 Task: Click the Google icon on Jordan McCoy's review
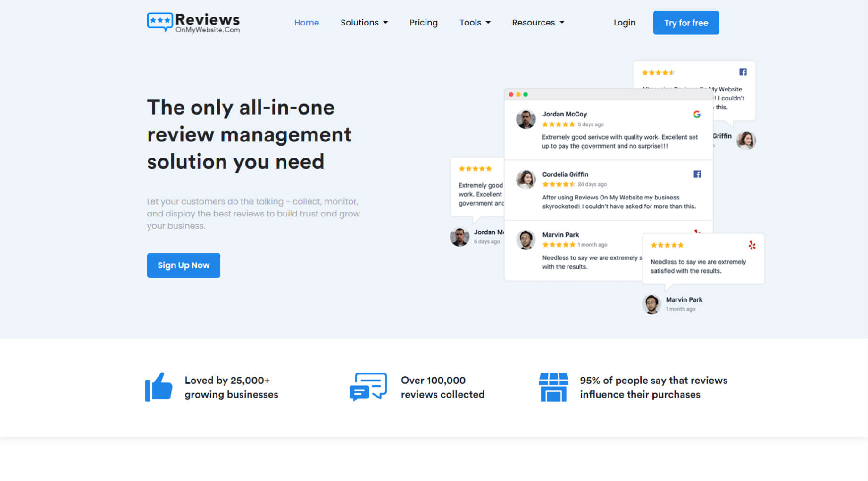tap(697, 115)
